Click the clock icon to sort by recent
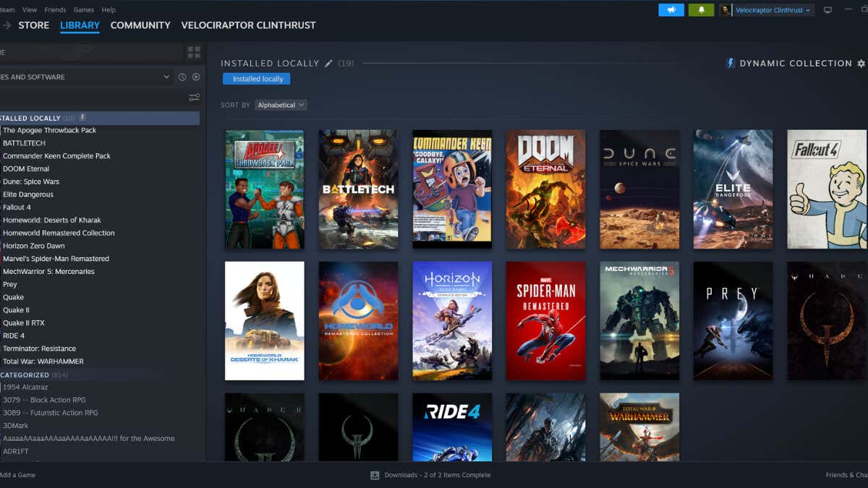This screenshot has height=488, width=868. click(182, 77)
